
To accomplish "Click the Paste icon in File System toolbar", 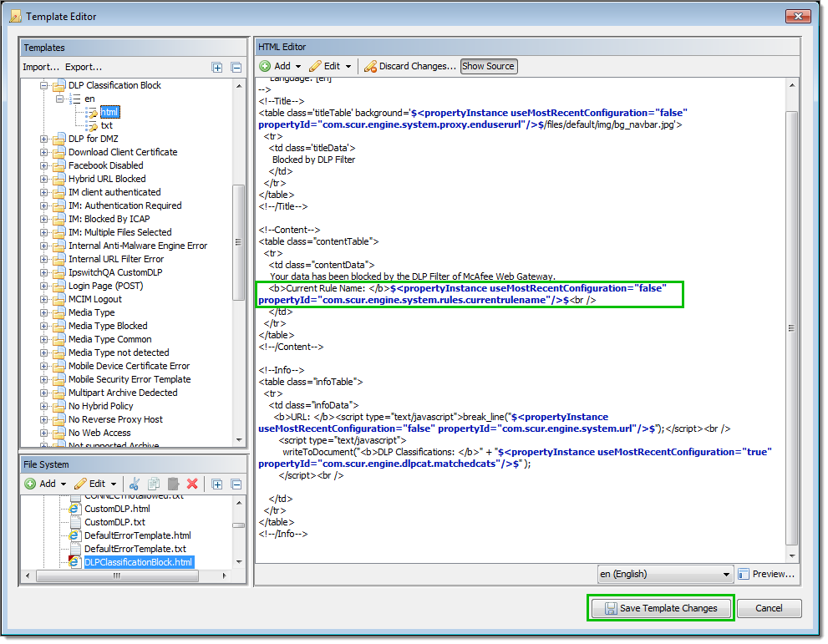I will pyautogui.click(x=173, y=484).
